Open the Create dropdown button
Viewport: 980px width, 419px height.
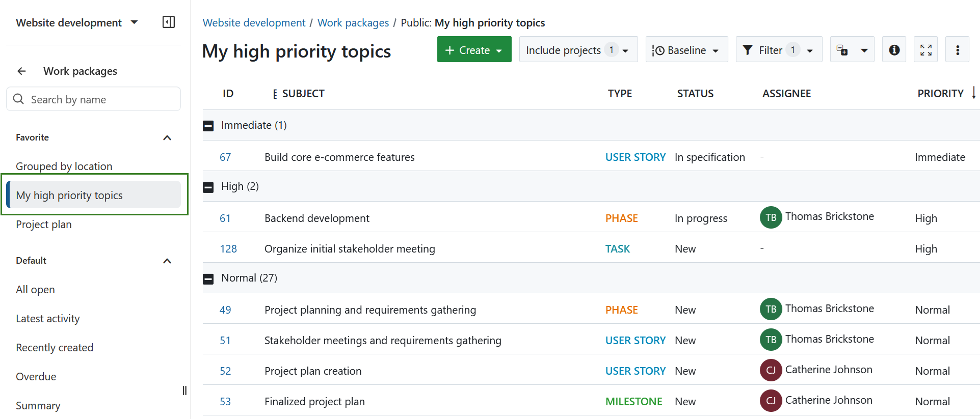[474, 49]
